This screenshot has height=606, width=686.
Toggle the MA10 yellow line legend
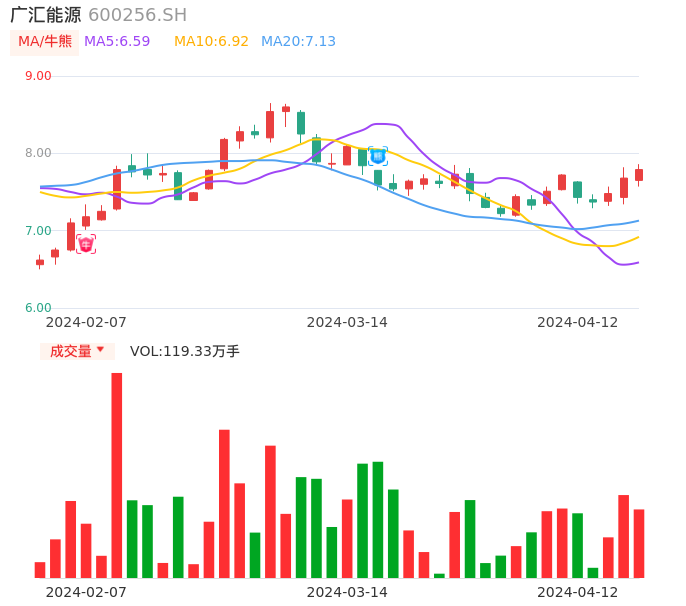coord(211,42)
